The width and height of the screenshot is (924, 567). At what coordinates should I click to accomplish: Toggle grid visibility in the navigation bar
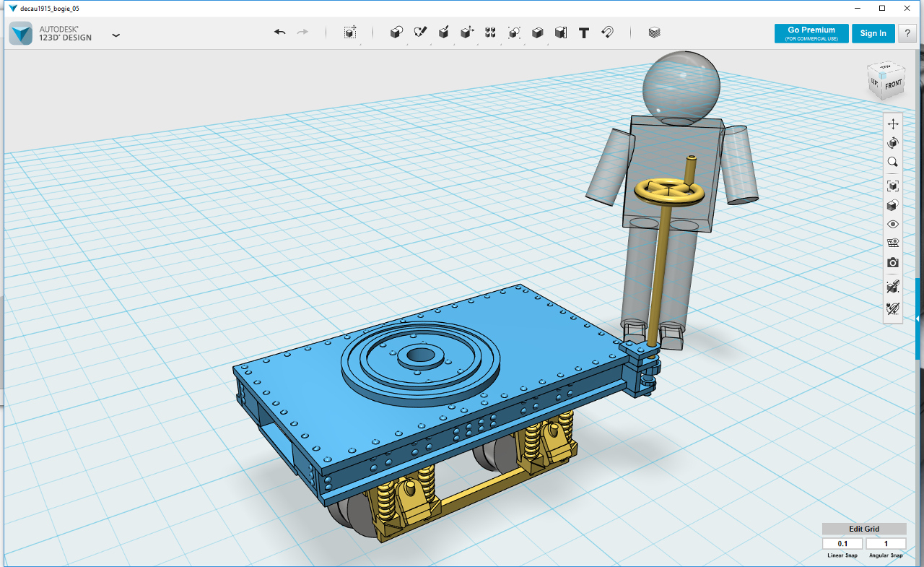tap(893, 243)
